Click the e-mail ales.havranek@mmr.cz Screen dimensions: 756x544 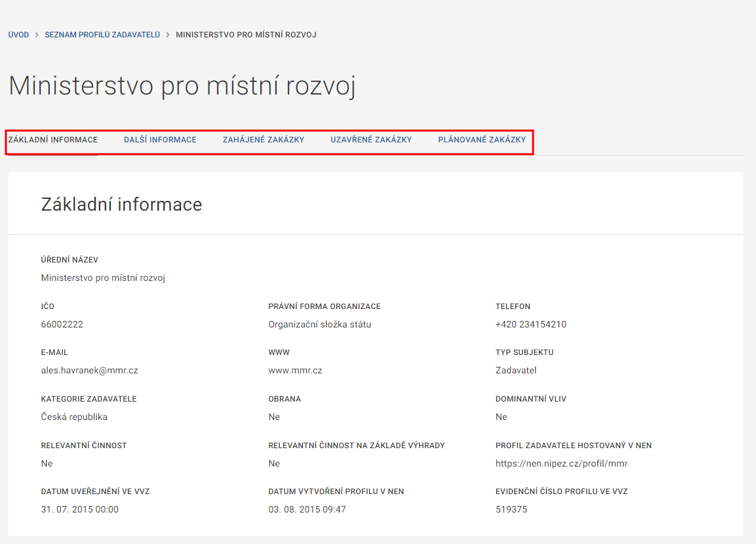[90, 370]
